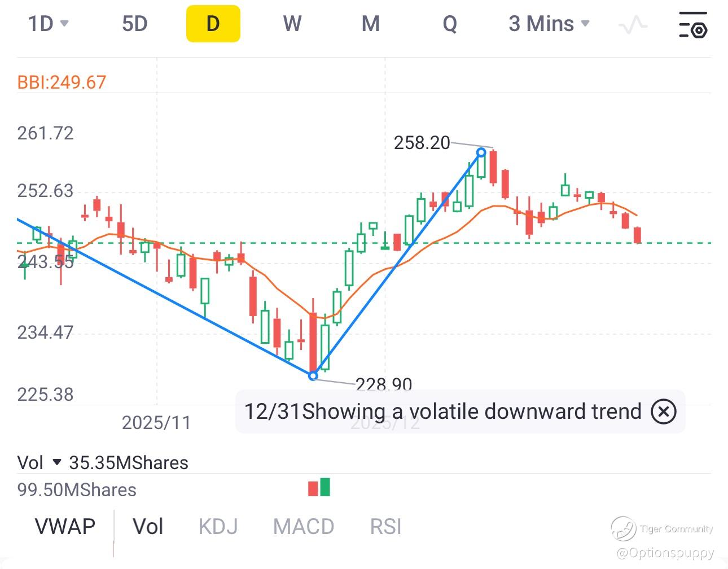Click the BBI:249.67 indicator label
Viewport: 728px width, 569px height.
(62, 82)
